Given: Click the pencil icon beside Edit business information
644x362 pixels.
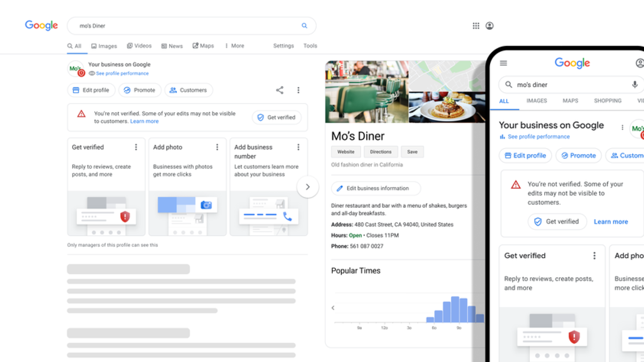Looking at the screenshot, I should tap(339, 188).
